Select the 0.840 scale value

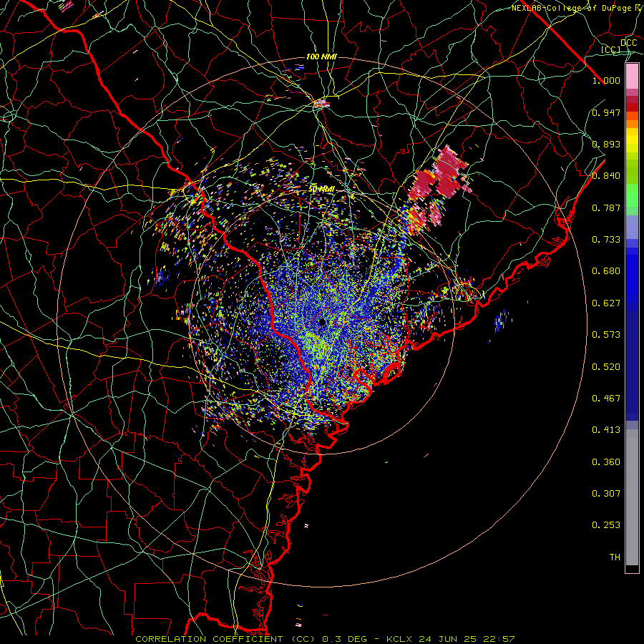pyautogui.click(x=606, y=176)
